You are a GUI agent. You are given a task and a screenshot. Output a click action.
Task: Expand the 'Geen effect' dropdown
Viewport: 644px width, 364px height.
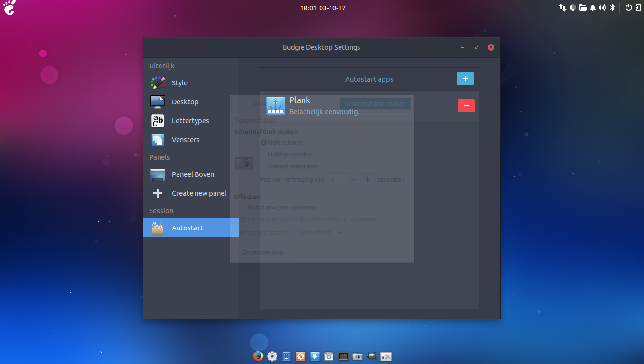click(x=320, y=233)
